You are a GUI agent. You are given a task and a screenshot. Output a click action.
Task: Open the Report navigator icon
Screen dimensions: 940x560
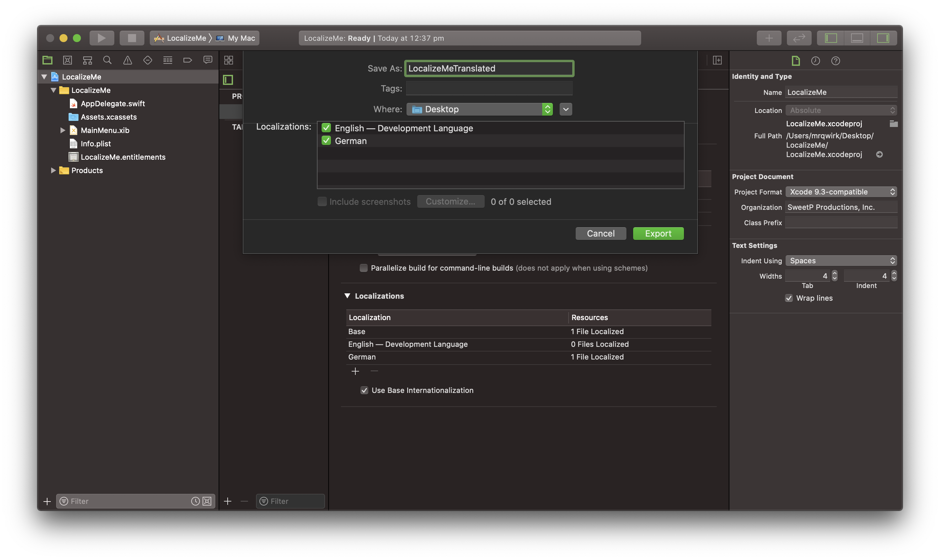(x=208, y=60)
